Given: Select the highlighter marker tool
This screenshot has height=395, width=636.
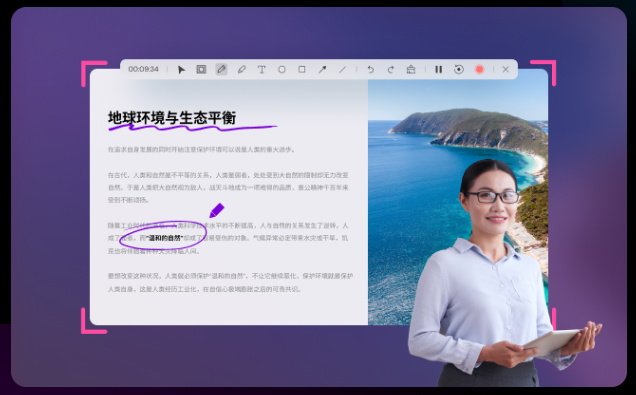Looking at the screenshot, I should coord(242,70).
